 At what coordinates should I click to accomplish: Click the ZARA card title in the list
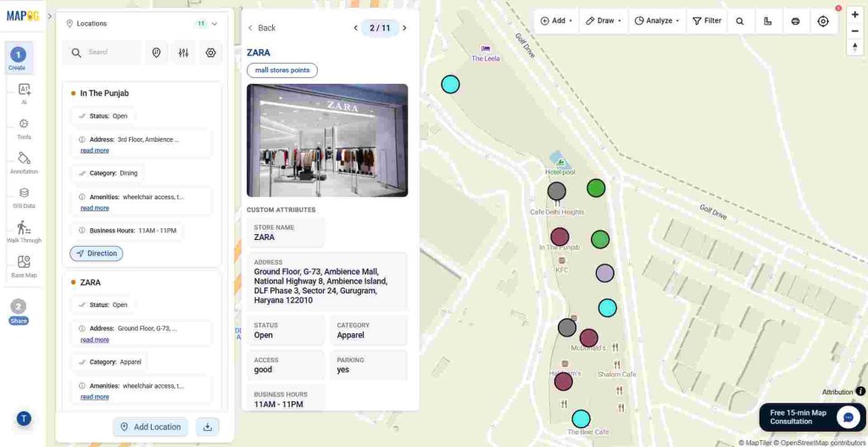pyautogui.click(x=90, y=282)
